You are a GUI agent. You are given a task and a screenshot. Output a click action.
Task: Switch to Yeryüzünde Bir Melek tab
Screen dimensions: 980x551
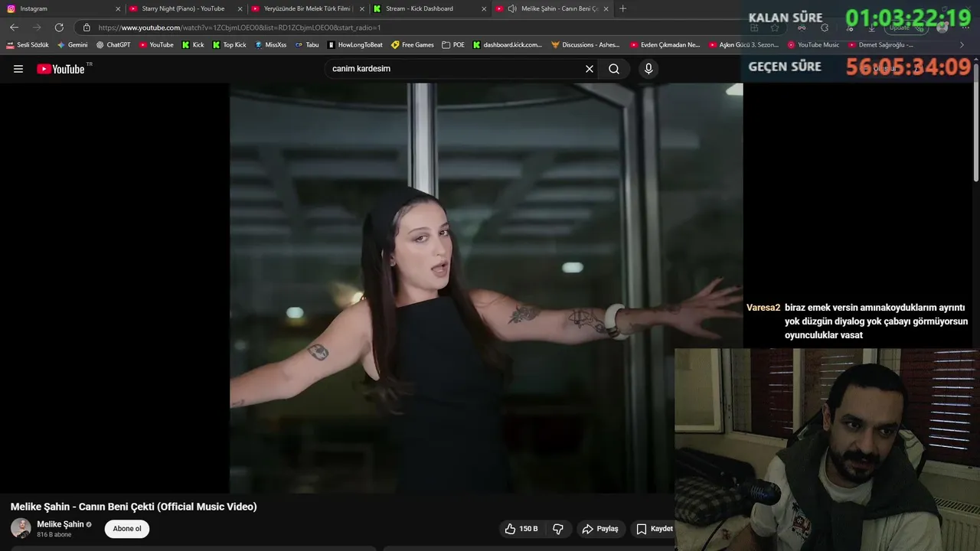(x=306, y=8)
